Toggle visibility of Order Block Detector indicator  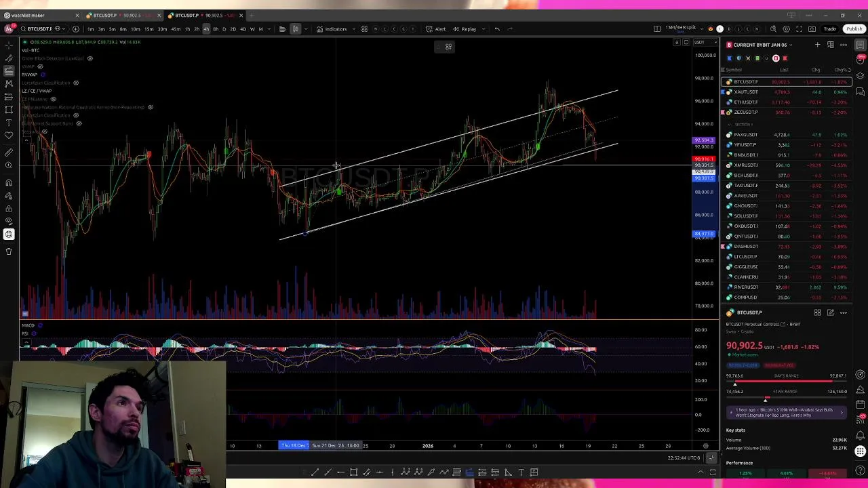(x=90, y=58)
